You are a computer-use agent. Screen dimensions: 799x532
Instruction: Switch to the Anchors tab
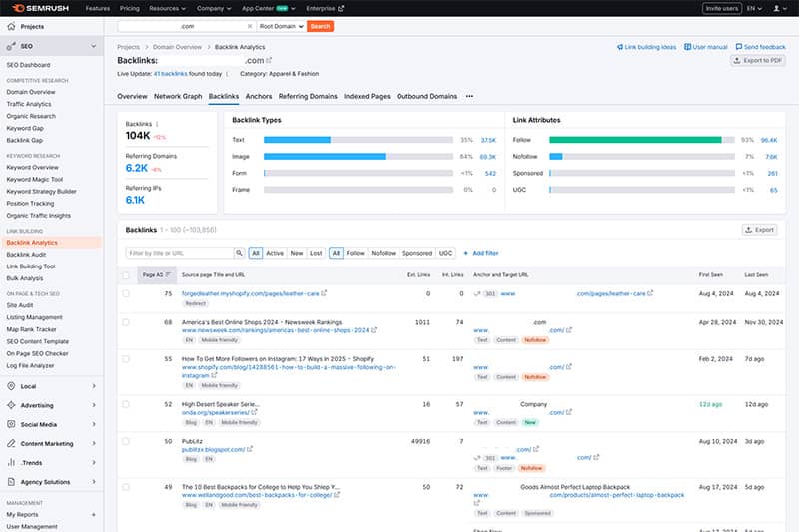[x=259, y=96]
